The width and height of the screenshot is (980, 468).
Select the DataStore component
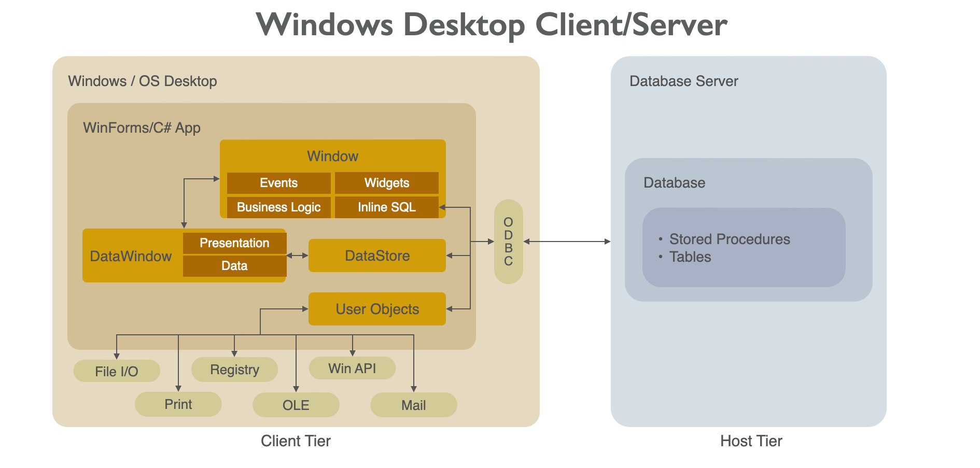377,256
